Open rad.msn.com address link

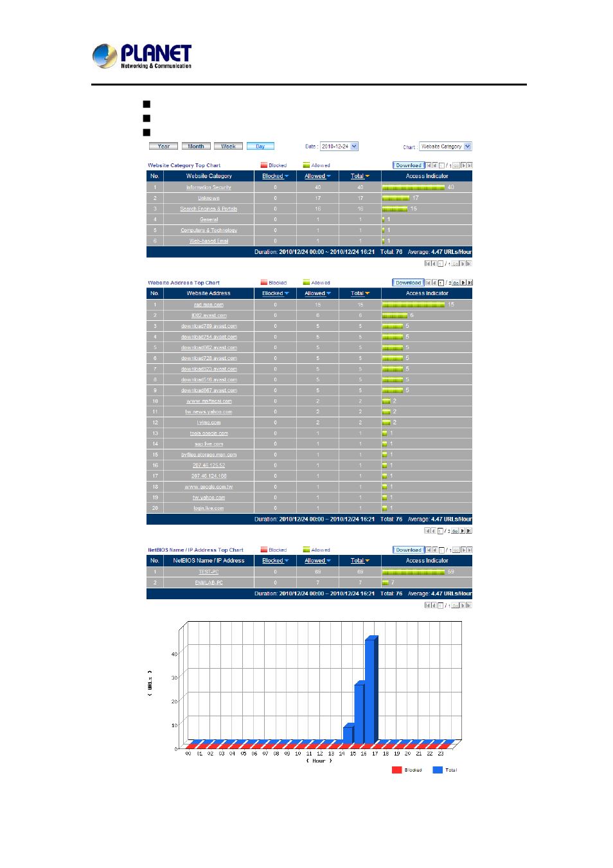[x=209, y=305]
